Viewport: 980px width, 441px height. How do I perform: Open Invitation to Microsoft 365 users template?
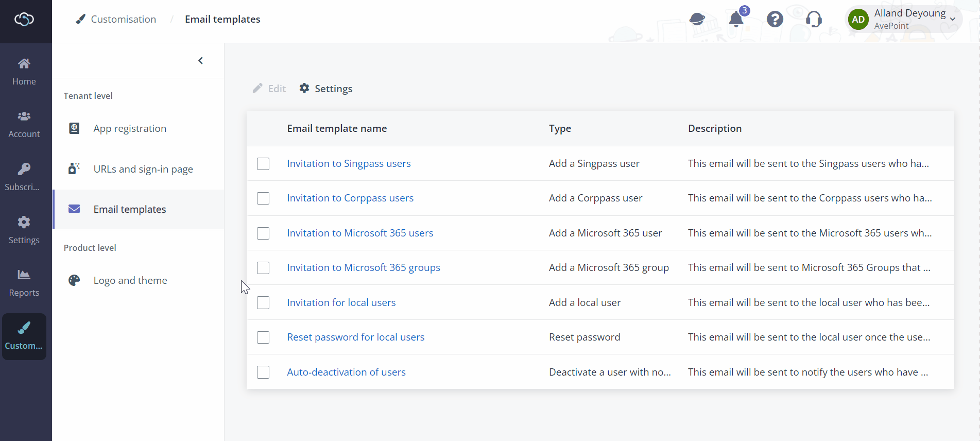click(x=360, y=233)
